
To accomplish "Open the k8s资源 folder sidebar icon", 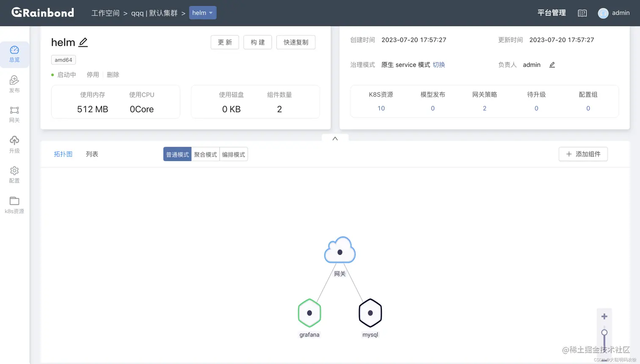I will [x=14, y=205].
